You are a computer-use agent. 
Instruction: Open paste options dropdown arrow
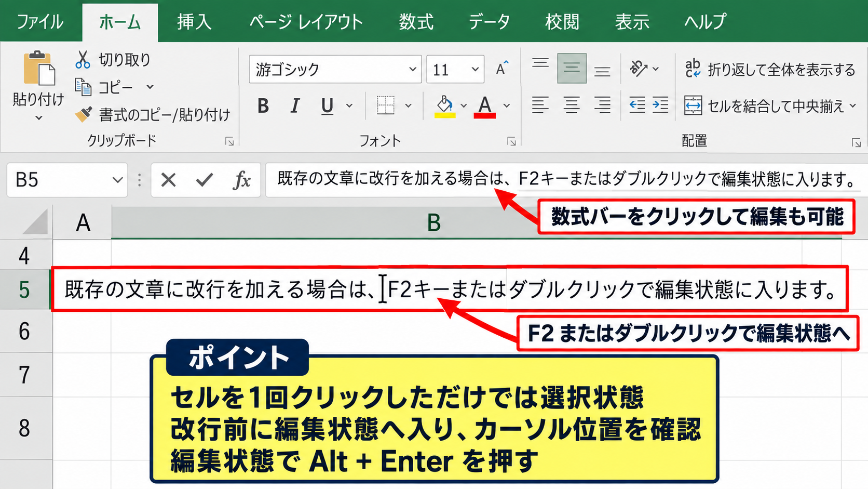[39, 118]
